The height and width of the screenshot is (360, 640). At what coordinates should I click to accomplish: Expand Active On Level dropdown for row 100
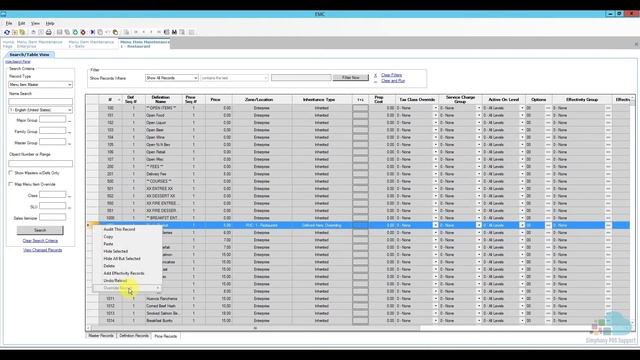tap(522, 108)
